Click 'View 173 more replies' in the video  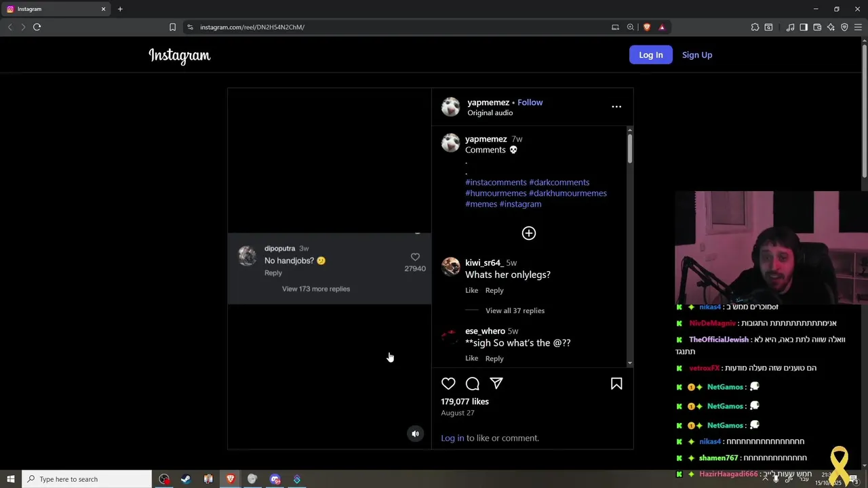316,289
